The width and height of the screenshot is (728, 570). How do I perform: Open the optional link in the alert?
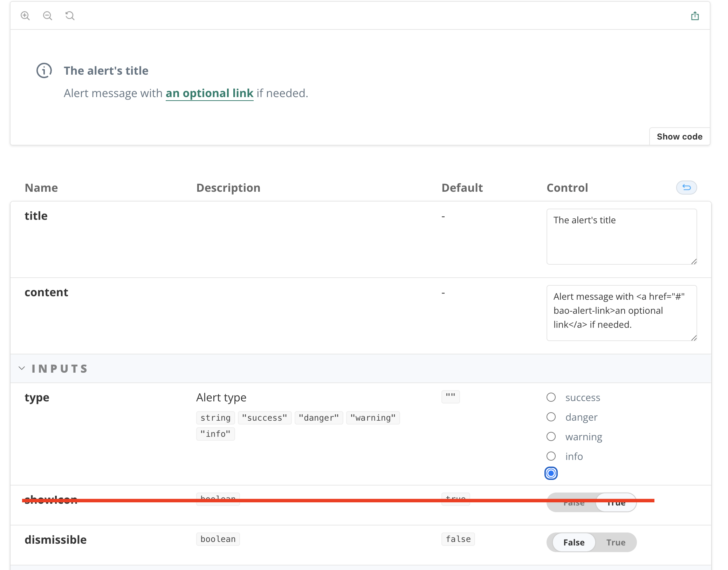pos(209,93)
